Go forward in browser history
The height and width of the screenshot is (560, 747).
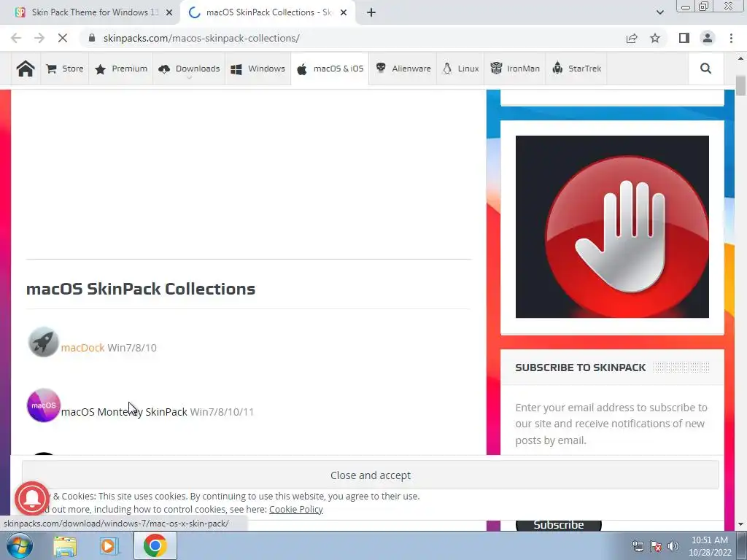[x=39, y=38]
